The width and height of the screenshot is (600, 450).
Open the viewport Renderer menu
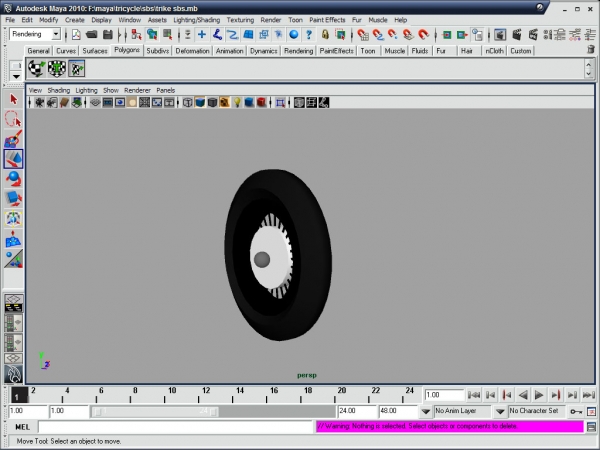[137, 90]
